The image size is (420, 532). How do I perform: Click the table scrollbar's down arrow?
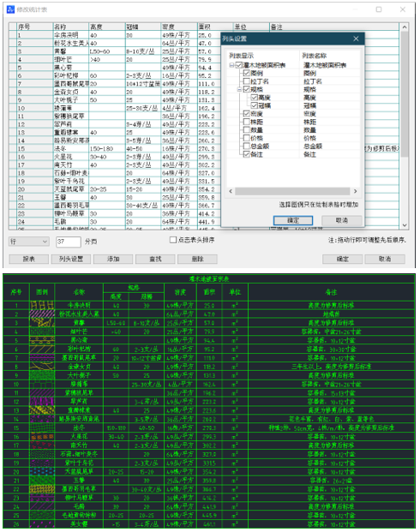point(405,225)
